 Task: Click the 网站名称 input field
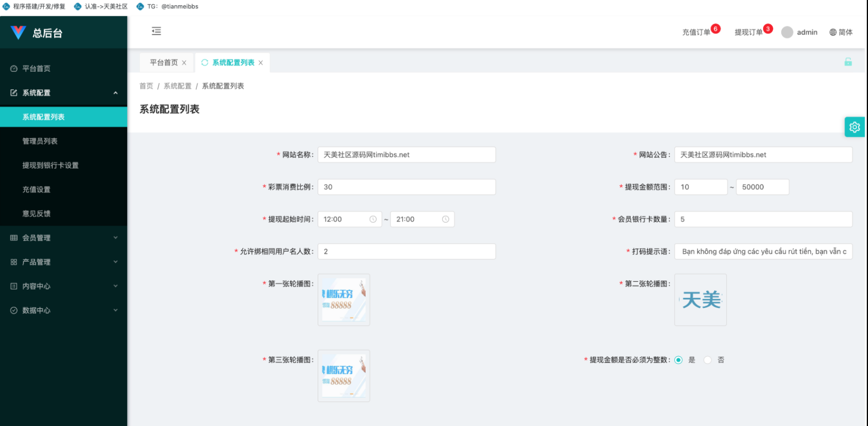pos(407,155)
